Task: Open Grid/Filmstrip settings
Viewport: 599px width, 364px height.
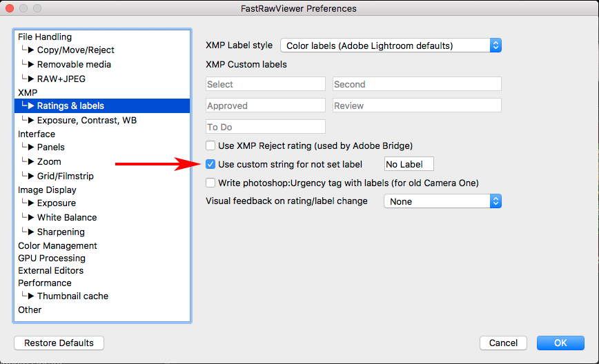Action: [65, 176]
